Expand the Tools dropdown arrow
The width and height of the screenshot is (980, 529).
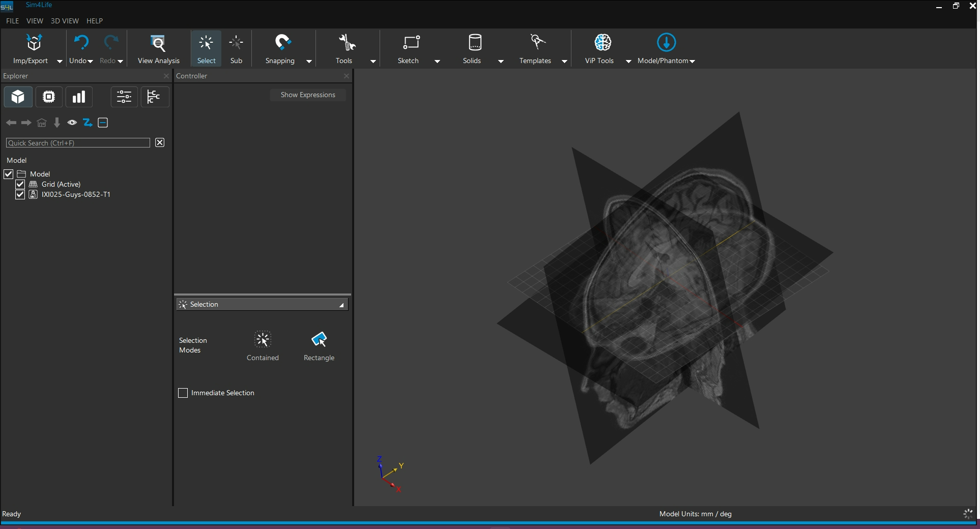pyautogui.click(x=373, y=61)
